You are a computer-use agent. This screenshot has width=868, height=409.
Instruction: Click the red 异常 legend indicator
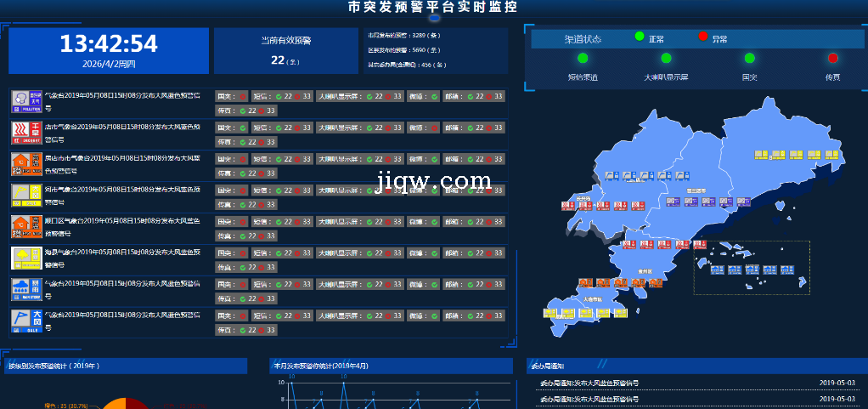click(x=702, y=37)
